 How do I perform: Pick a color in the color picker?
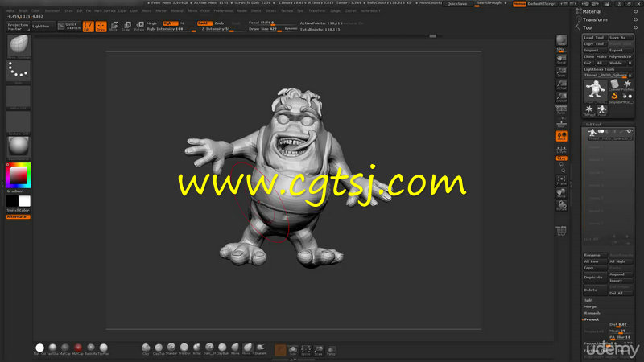tap(19, 175)
